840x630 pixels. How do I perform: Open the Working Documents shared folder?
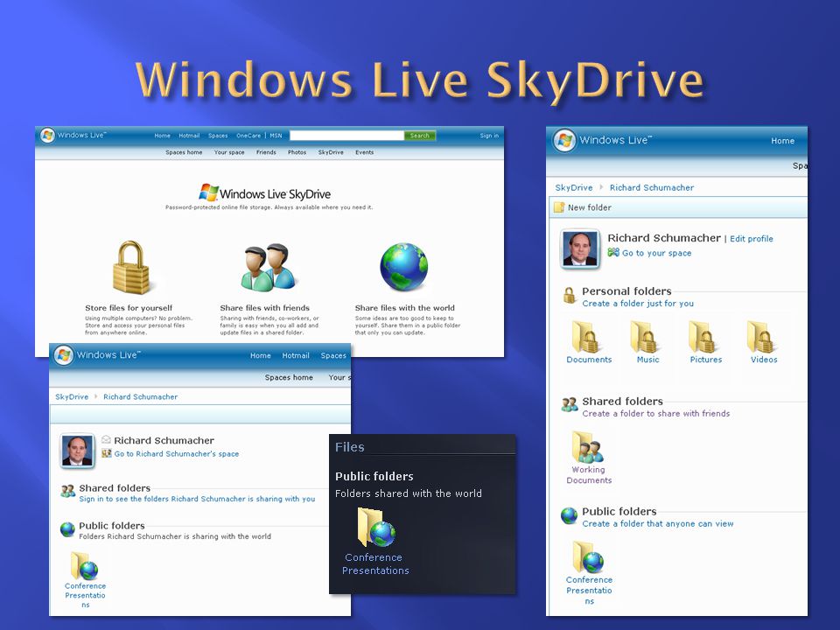tap(589, 458)
